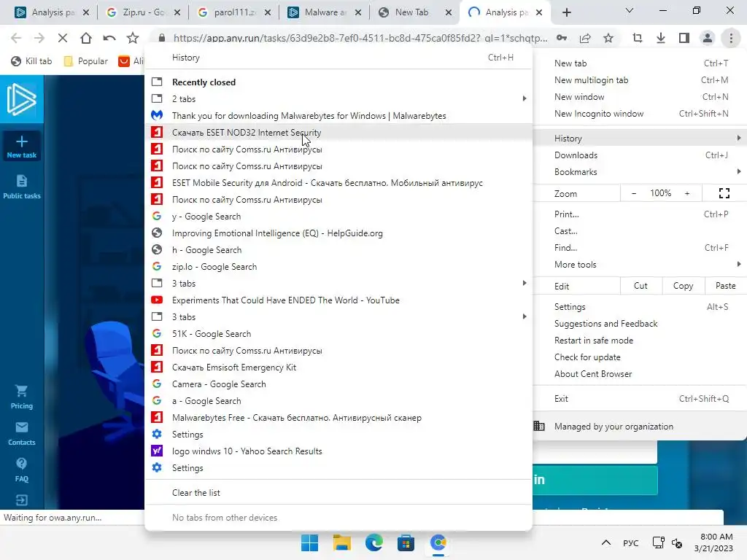Viewport: 747px width, 560px height.
Task: Open File Explorer from the taskbar
Action: [341, 542]
